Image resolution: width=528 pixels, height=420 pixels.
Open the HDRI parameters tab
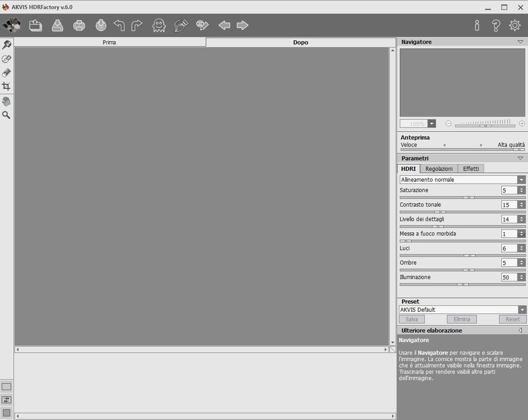[408, 169]
